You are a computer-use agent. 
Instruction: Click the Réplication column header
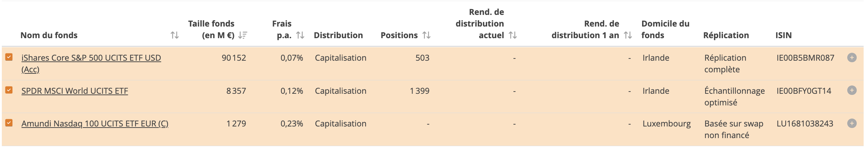point(726,35)
